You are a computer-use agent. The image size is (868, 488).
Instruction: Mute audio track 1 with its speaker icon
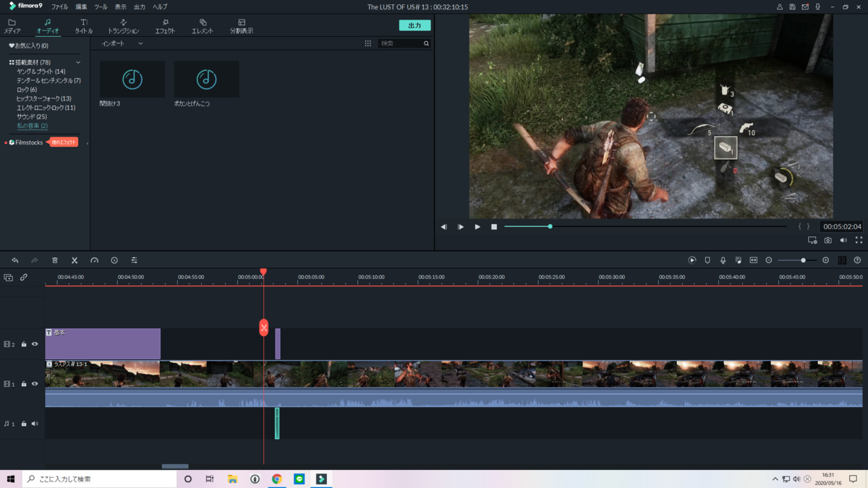(34, 424)
